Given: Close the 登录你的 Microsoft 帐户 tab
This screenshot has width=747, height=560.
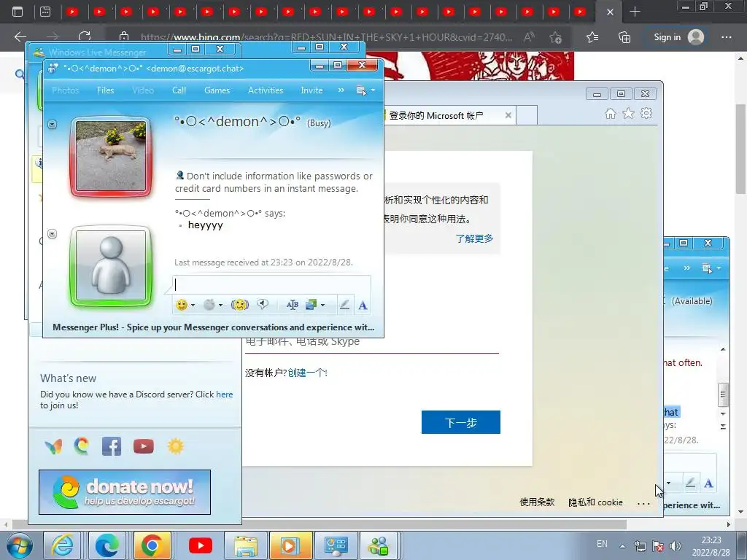Looking at the screenshot, I should pos(508,115).
